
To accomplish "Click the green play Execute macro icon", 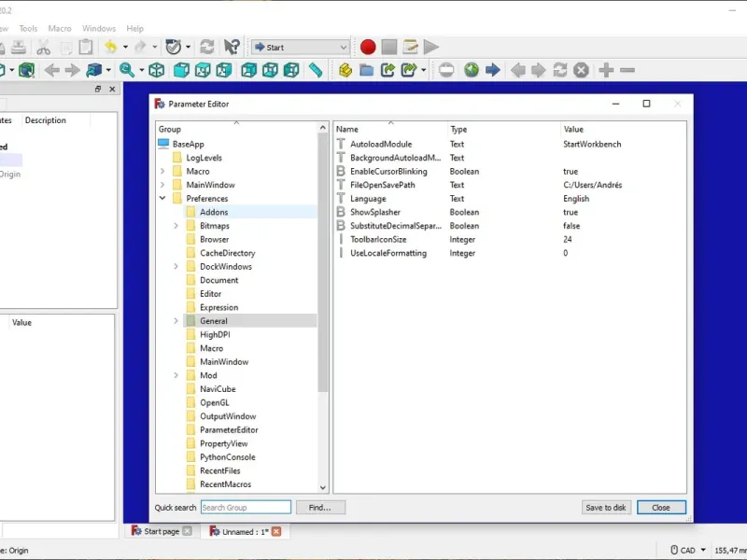I will tap(430, 47).
